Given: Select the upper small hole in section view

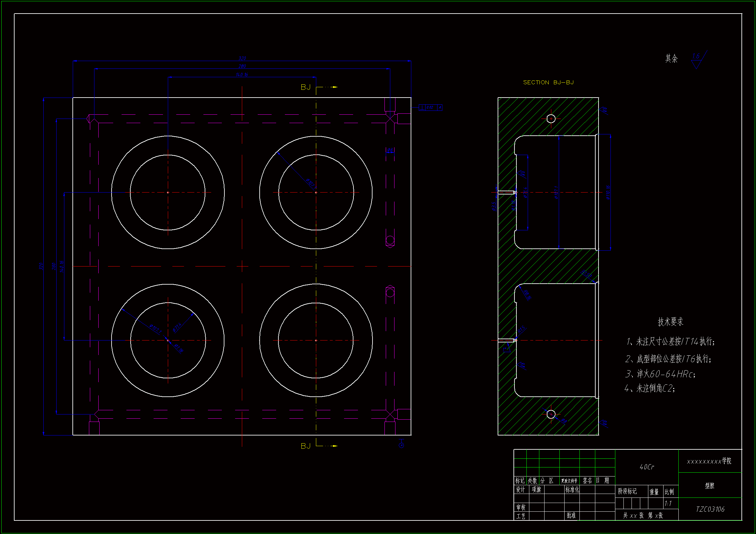Looking at the screenshot, I should pos(551,119).
